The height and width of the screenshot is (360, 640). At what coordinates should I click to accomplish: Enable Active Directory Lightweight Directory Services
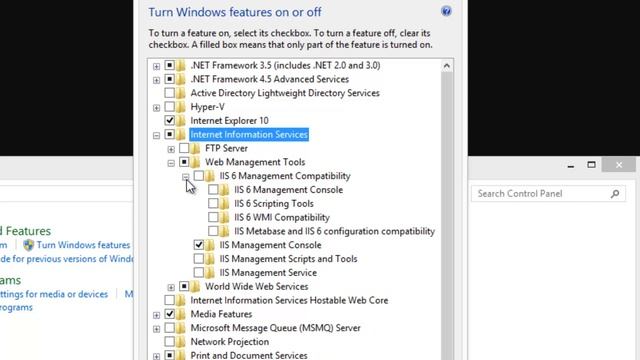click(169, 93)
